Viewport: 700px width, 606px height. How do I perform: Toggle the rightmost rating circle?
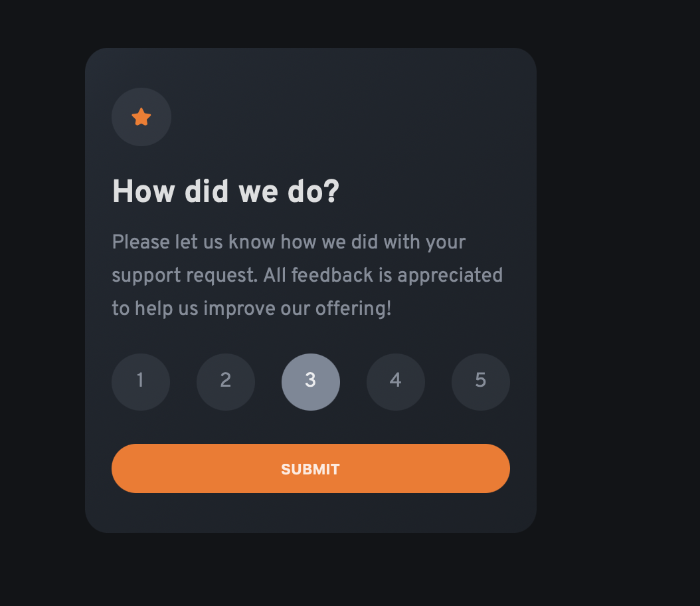tap(481, 381)
